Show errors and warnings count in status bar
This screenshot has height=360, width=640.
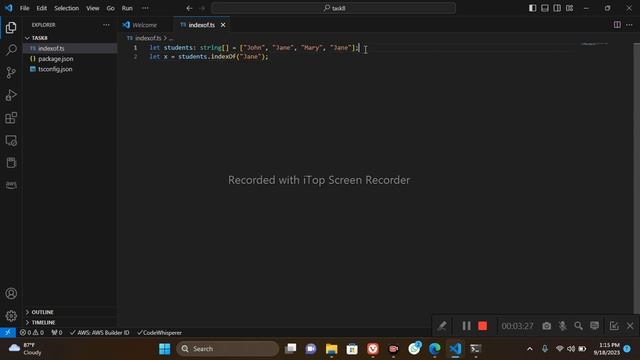click(32, 333)
